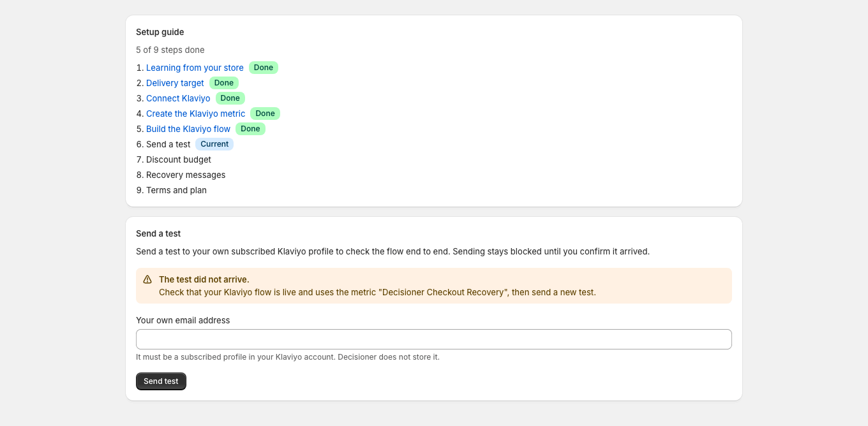This screenshot has width=868, height=426.
Task: Click the 'Send a test to your own subscribed' description
Action: [x=393, y=251]
